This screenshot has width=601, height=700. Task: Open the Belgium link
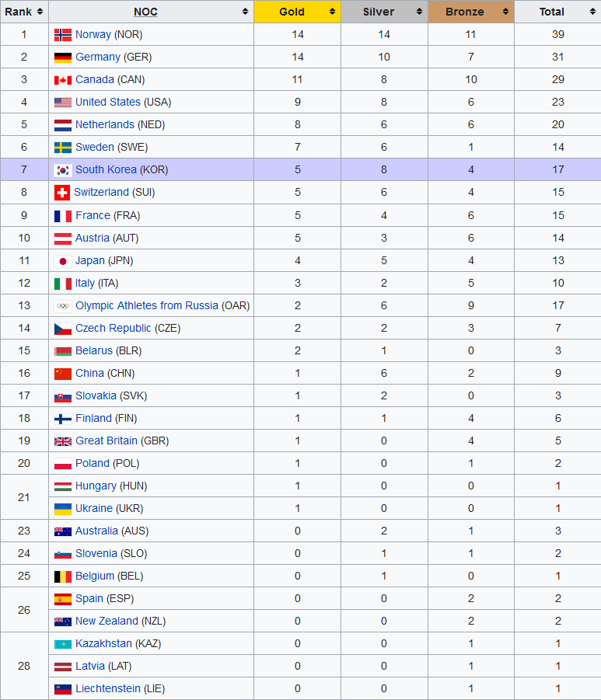coord(95,576)
